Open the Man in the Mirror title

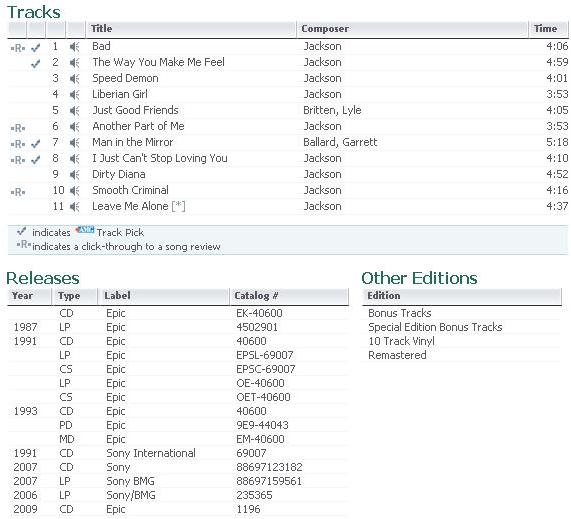pyautogui.click(x=133, y=142)
